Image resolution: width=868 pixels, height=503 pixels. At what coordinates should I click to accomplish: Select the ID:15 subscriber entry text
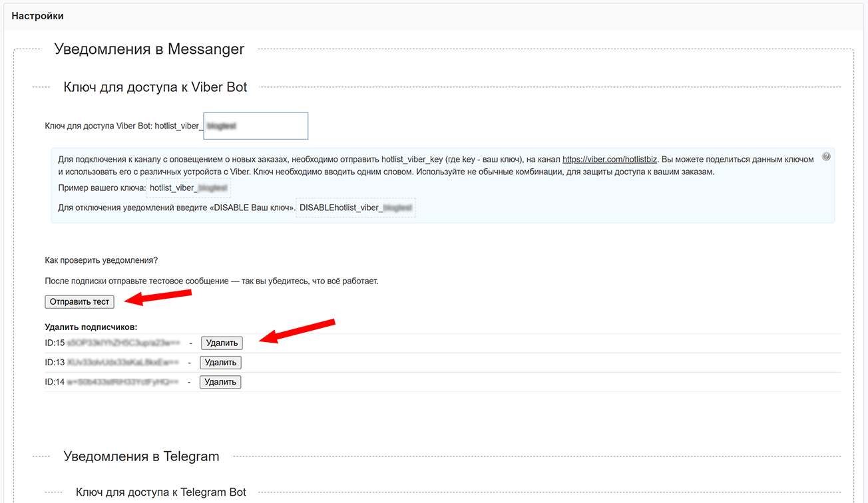[x=112, y=343]
